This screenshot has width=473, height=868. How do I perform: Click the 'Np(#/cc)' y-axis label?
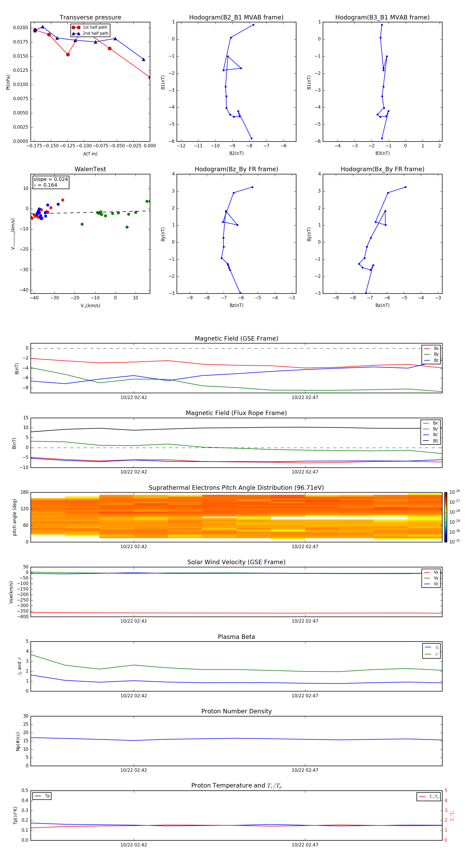pos(18,741)
